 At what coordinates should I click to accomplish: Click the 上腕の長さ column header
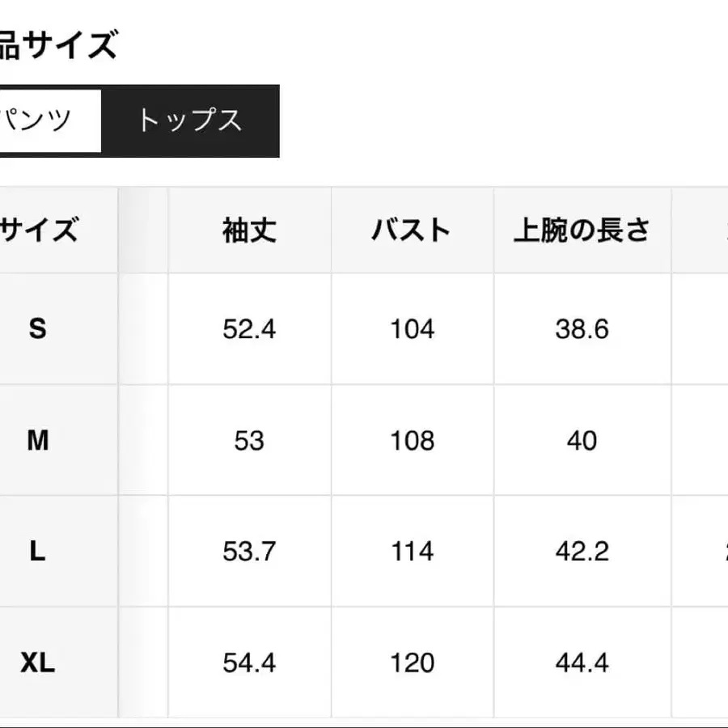pos(581,230)
